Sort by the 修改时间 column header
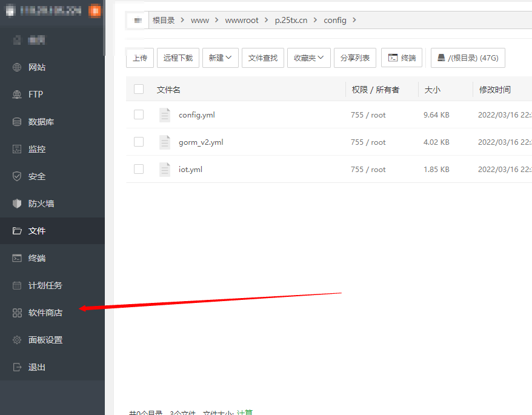 (494, 90)
